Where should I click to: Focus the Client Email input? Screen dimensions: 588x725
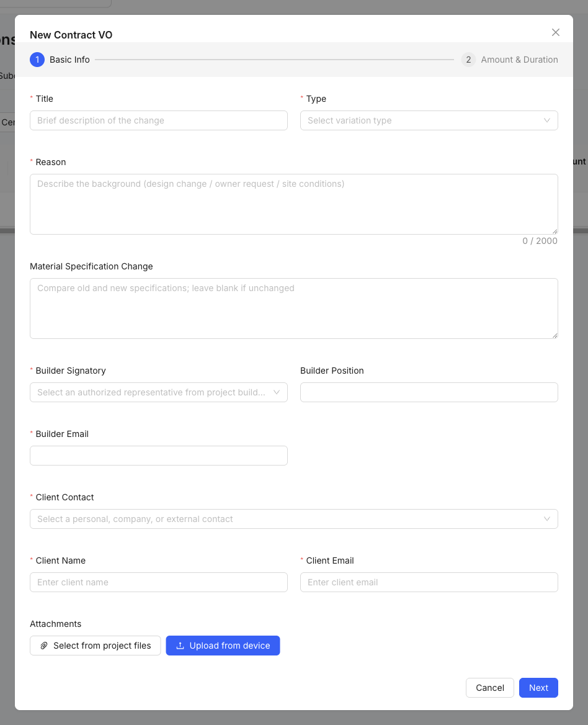429,583
